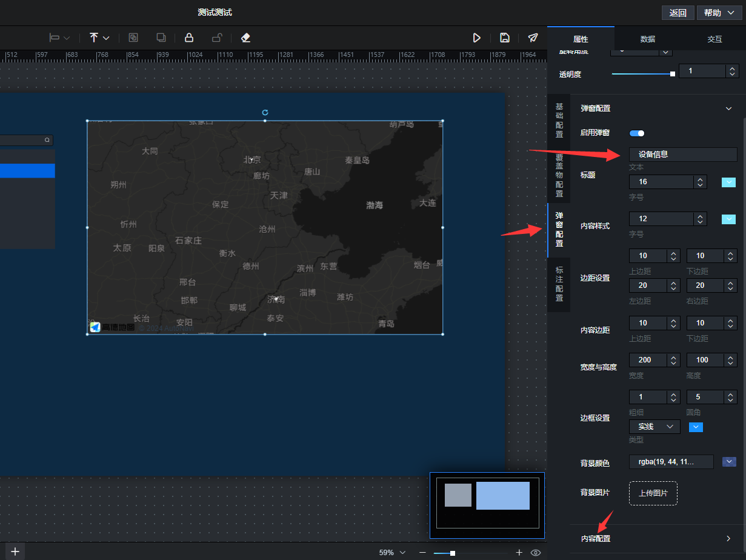Image resolution: width=746 pixels, height=560 pixels.
Task: Toggle the eye visibility icon
Action: [x=536, y=553]
